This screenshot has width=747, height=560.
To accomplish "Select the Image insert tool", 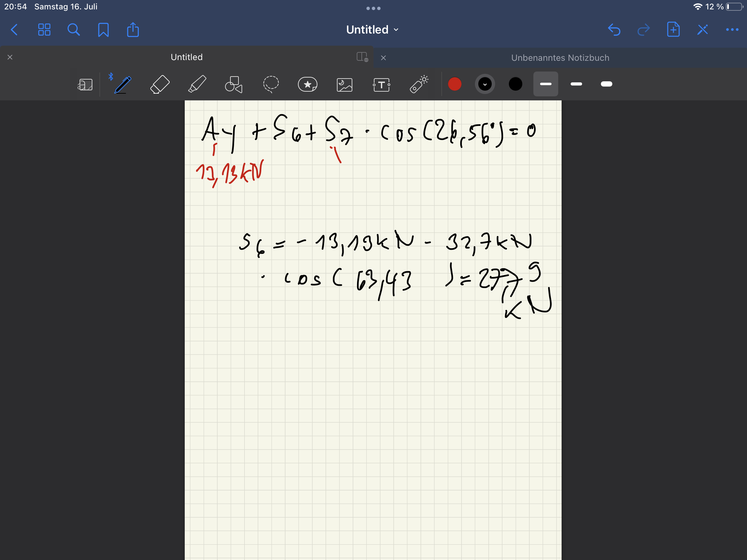I will pyautogui.click(x=345, y=85).
